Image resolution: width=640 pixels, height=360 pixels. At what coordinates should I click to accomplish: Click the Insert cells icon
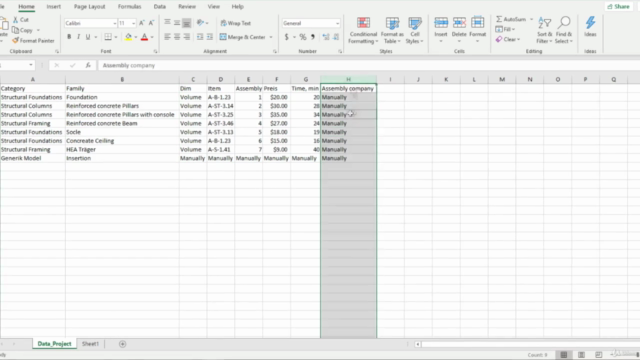[x=441, y=23]
